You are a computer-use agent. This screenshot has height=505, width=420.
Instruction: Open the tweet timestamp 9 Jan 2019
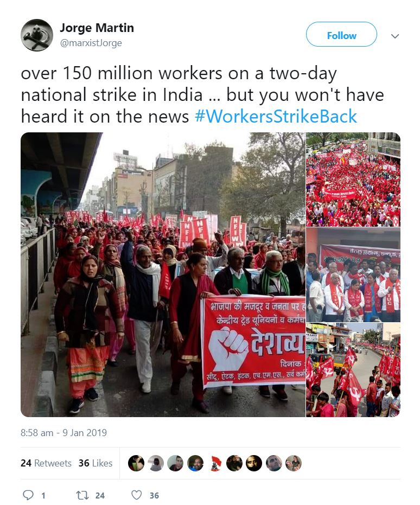[x=64, y=432]
